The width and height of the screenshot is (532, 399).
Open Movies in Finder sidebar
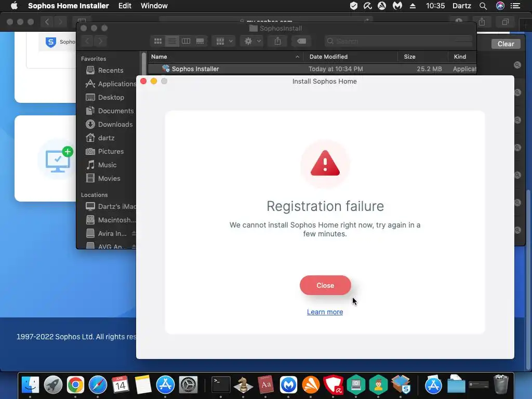[x=103, y=179]
